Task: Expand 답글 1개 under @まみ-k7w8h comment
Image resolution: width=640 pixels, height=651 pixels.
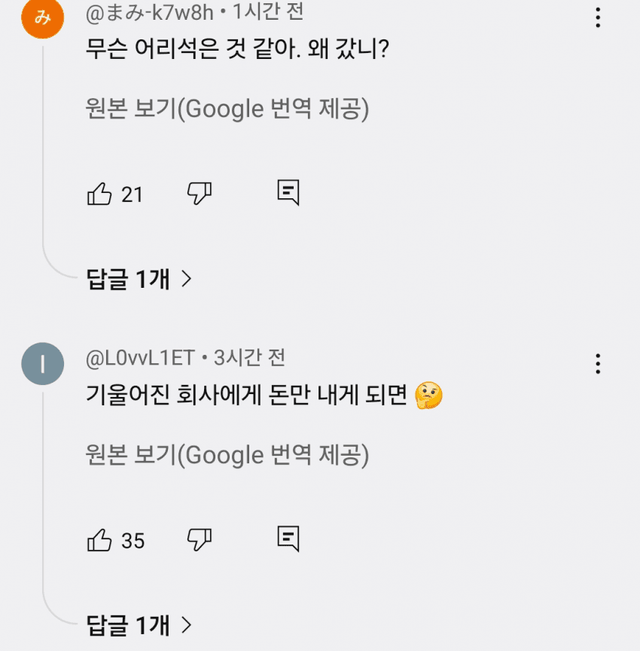Action: click(x=139, y=279)
